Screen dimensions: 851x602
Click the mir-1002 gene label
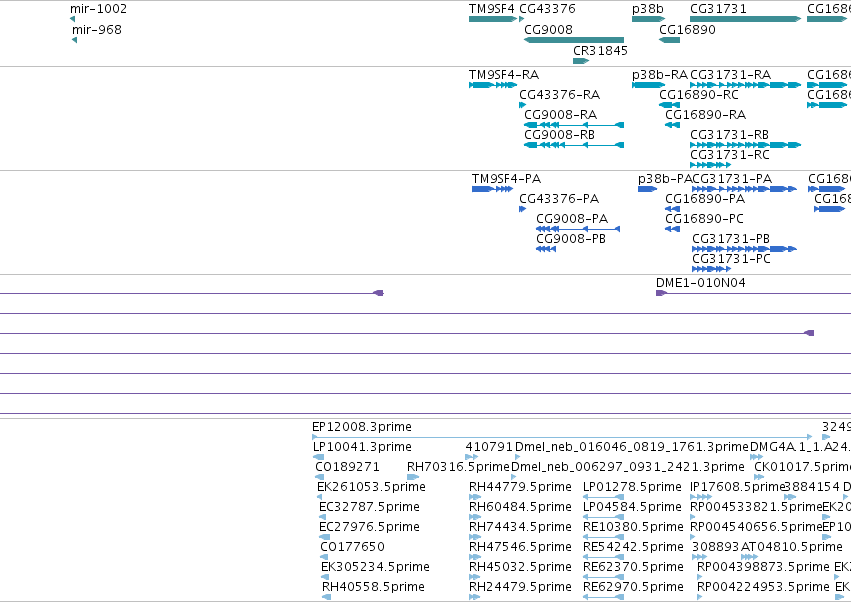coord(98,9)
